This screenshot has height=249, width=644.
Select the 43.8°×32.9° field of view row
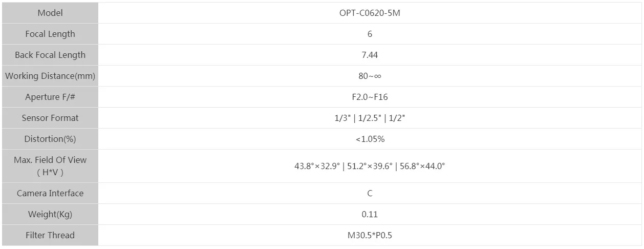coord(370,166)
